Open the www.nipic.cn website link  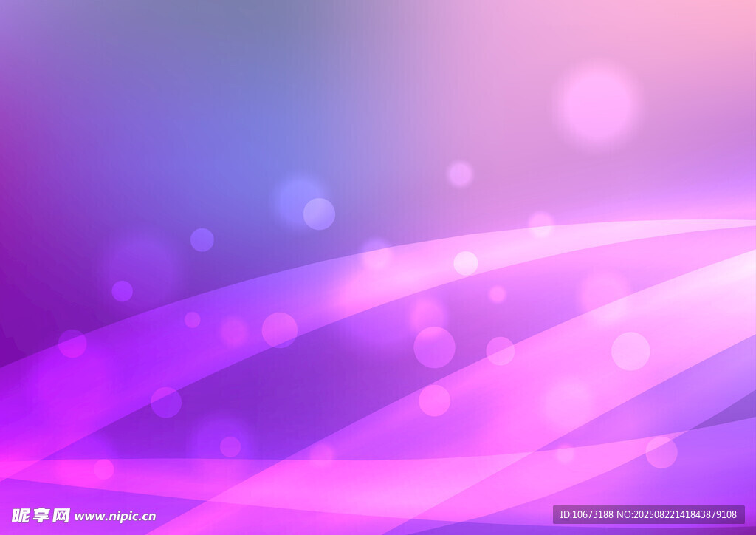pyautogui.click(x=115, y=517)
